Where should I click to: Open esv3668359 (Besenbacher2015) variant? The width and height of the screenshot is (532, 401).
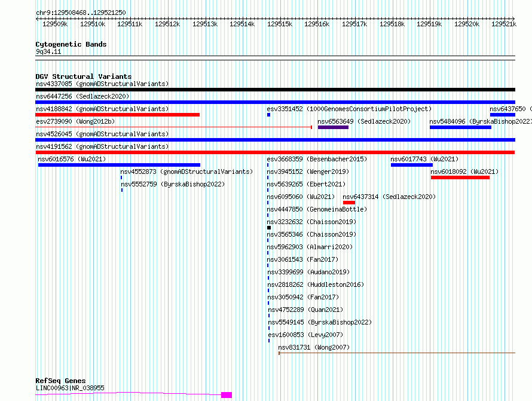pyautogui.click(x=317, y=159)
